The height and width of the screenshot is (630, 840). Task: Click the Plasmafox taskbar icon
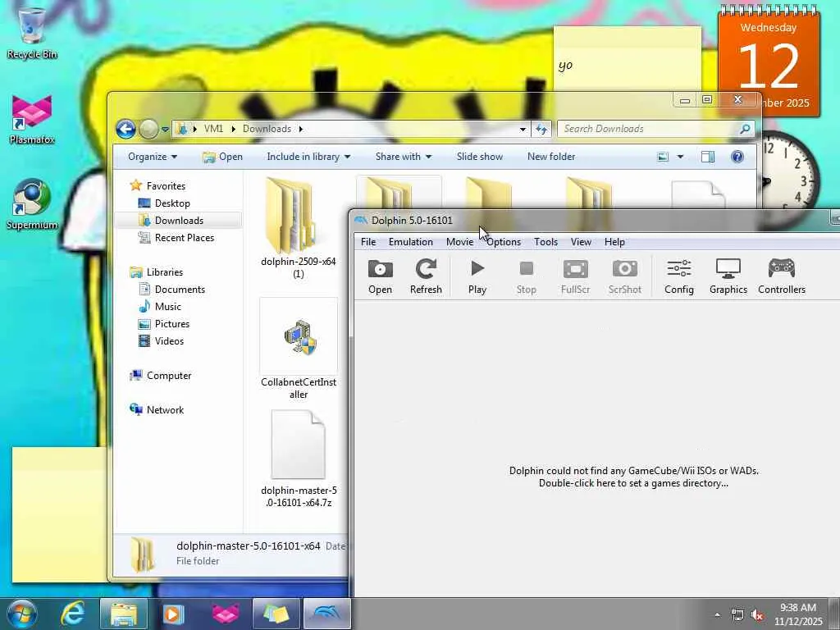226,614
